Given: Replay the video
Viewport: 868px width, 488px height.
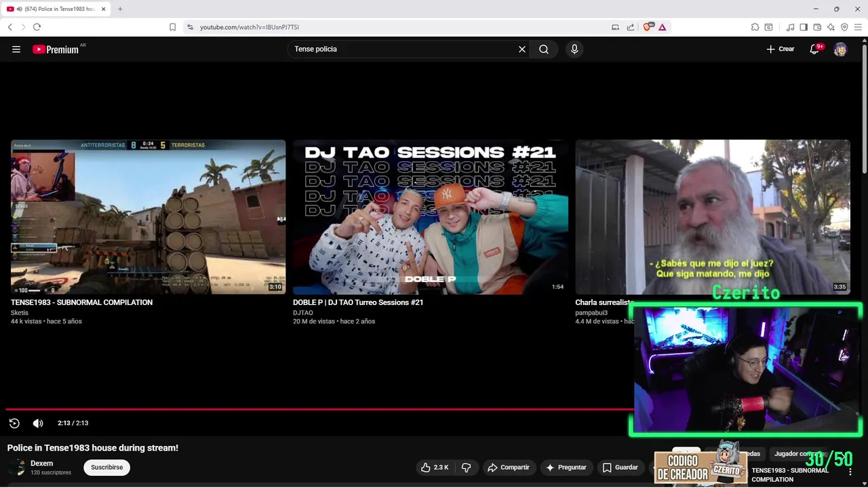Looking at the screenshot, I should (x=14, y=423).
